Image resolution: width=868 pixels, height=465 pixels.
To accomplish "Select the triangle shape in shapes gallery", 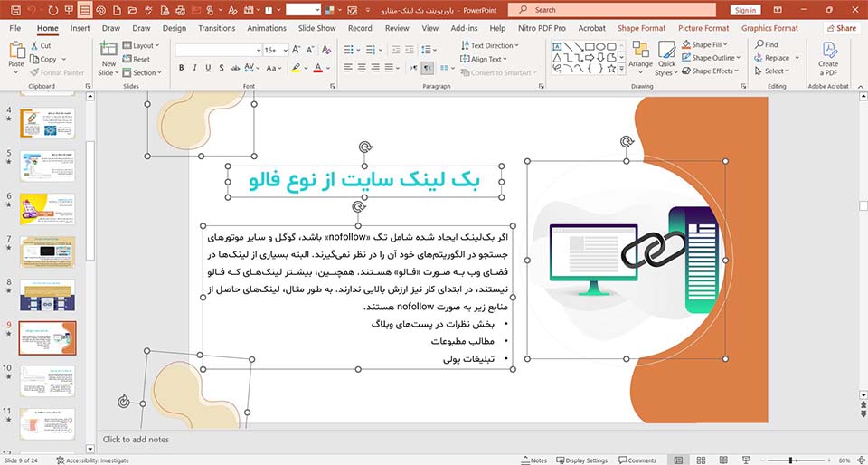I will pos(557,58).
